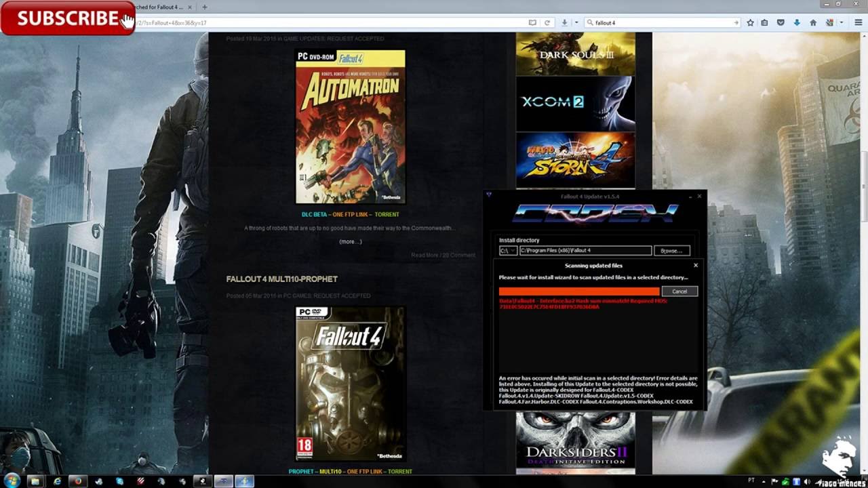This screenshot has width=868, height=488.
Task: Click the colorful extension icon in the toolbar
Action: tap(829, 22)
